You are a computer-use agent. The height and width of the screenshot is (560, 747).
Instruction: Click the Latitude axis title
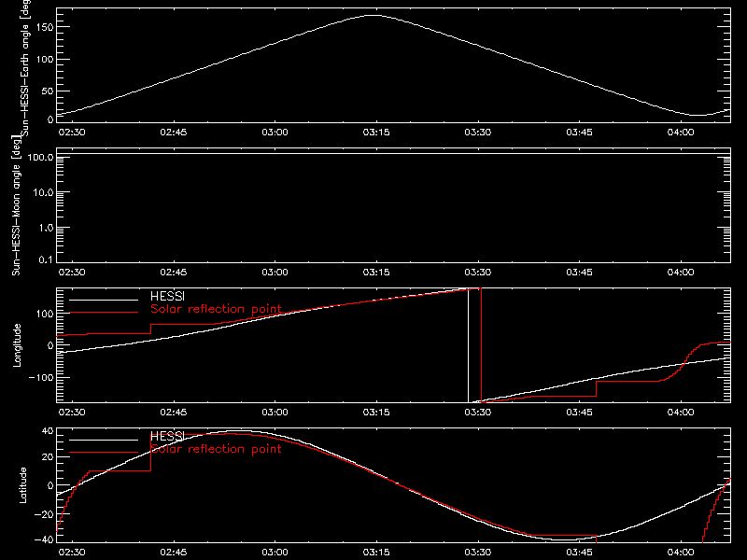[x=22, y=485]
